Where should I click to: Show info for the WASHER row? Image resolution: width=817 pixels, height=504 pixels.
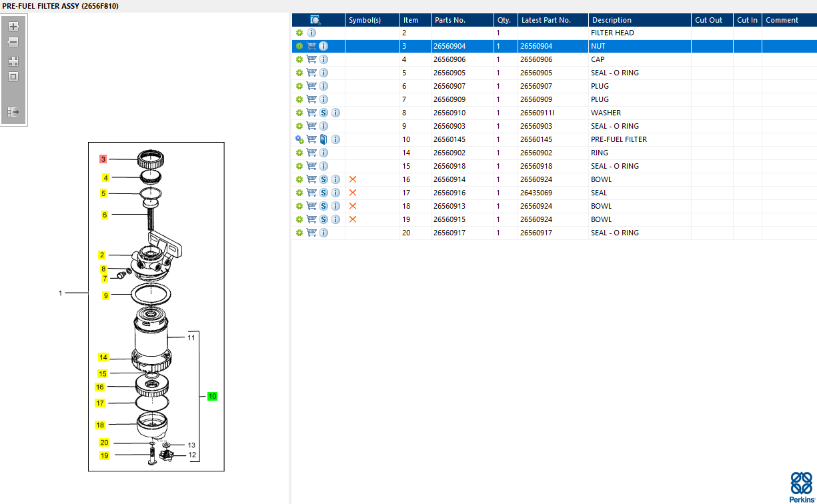point(335,113)
